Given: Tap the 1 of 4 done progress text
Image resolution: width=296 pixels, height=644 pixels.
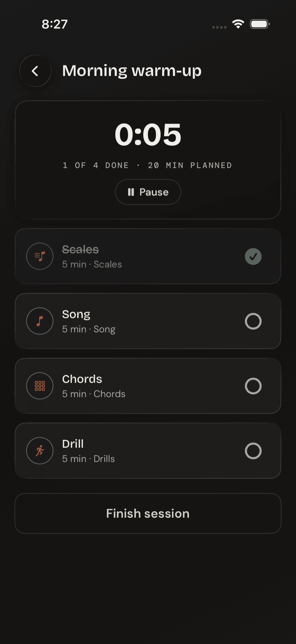Looking at the screenshot, I should (x=95, y=165).
